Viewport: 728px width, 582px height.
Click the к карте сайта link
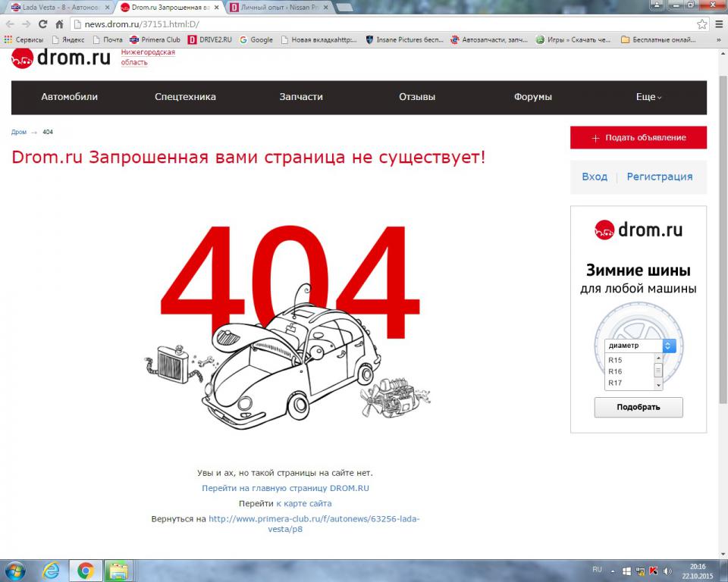[x=303, y=503]
